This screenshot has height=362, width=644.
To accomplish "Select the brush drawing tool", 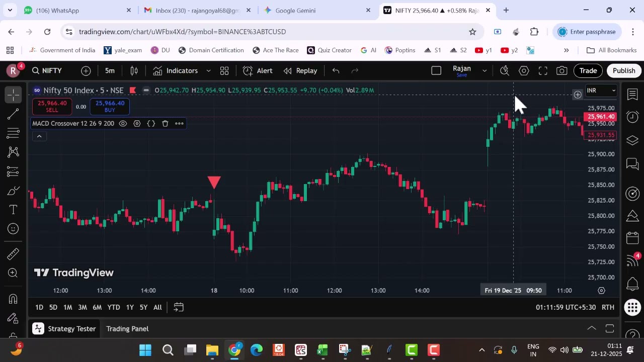I will (14, 191).
